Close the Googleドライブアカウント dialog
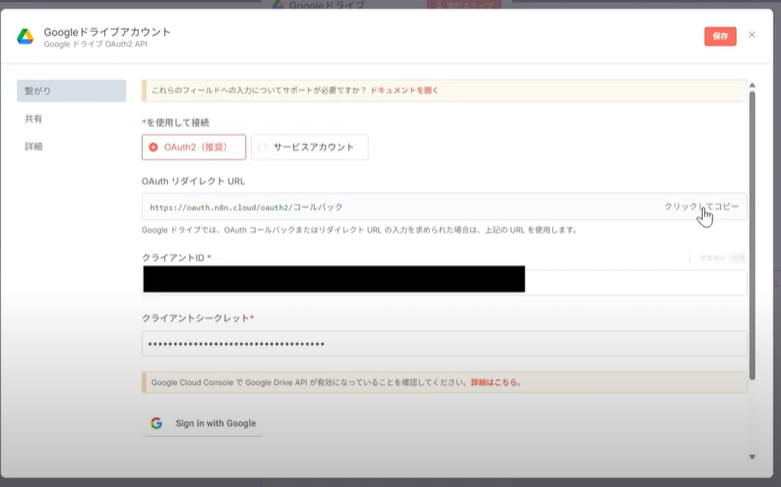The height and width of the screenshot is (487, 781). coord(752,35)
